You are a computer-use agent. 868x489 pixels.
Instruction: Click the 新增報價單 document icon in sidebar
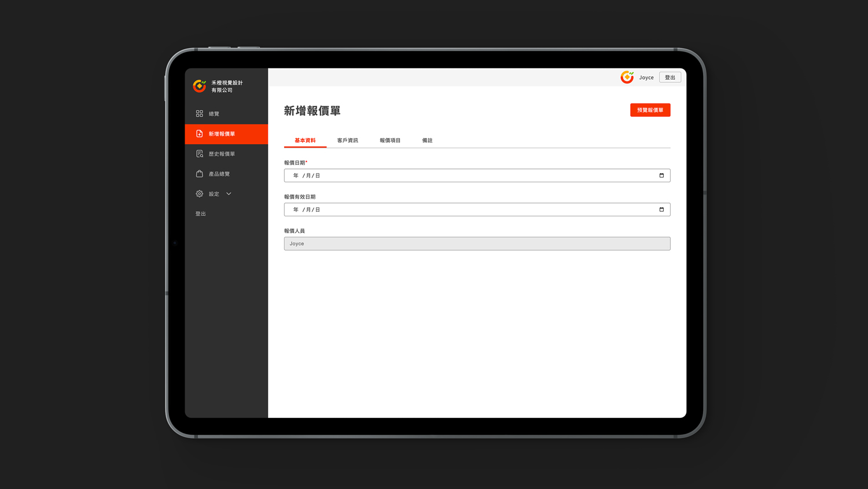coord(200,134)
